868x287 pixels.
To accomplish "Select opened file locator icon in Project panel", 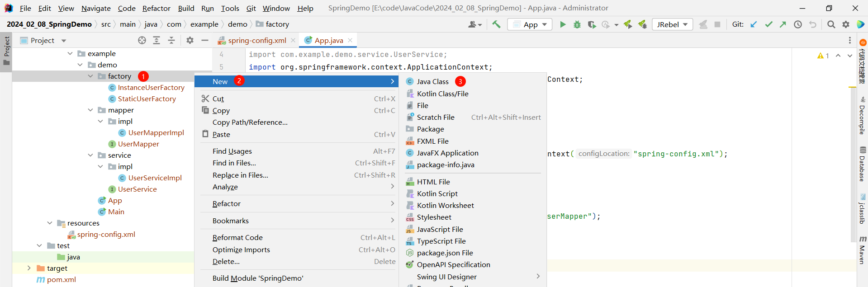I will [142, 40].
